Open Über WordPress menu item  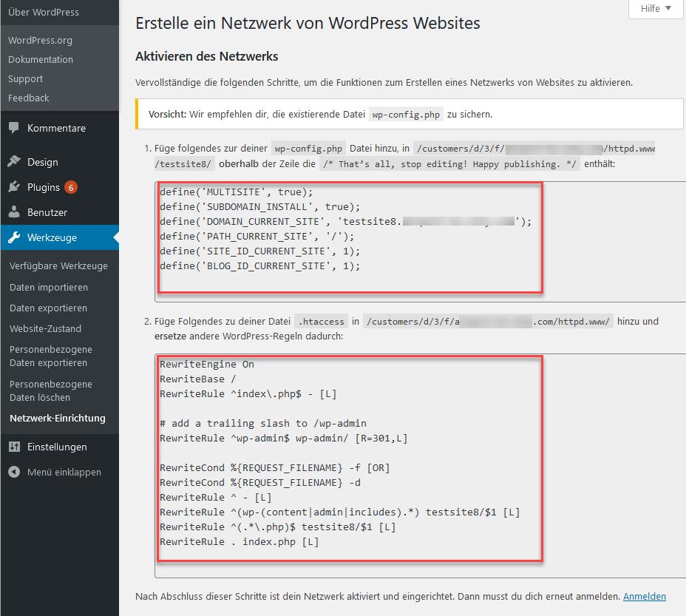[44, 13]
